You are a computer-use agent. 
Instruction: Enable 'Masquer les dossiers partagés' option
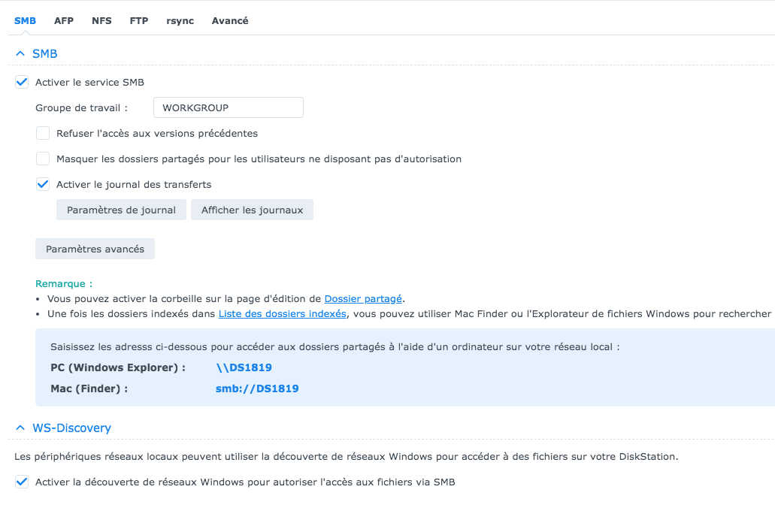43,159
